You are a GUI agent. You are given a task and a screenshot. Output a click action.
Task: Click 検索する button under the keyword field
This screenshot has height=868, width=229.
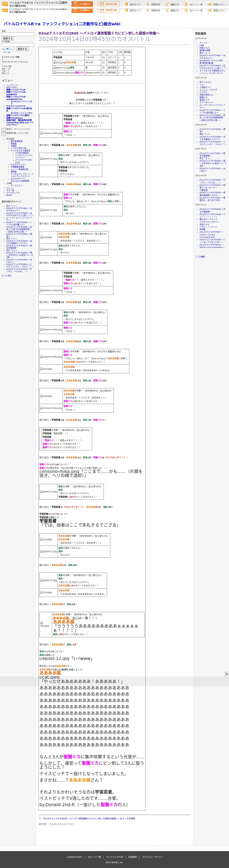pyautogui.click(x=8, y=38)
